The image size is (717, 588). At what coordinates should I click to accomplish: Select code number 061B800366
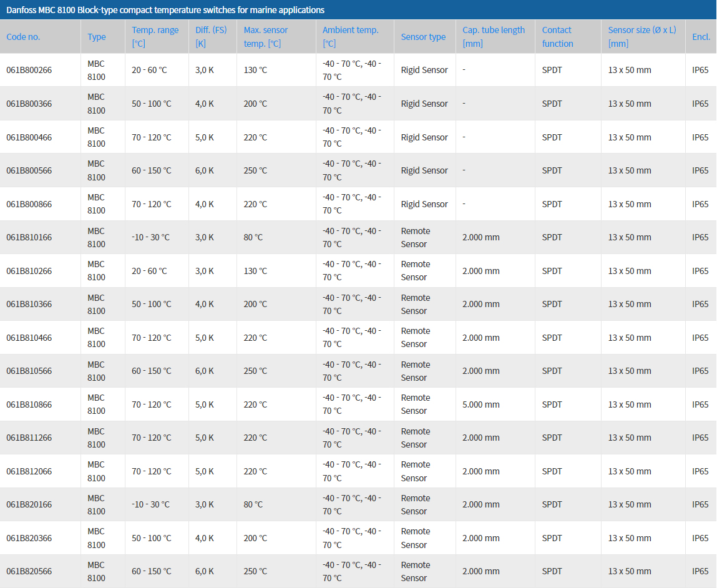point(29,104)
